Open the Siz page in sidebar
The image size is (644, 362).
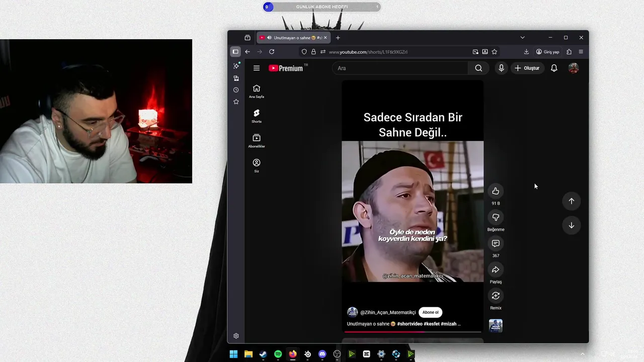[257, 166]
